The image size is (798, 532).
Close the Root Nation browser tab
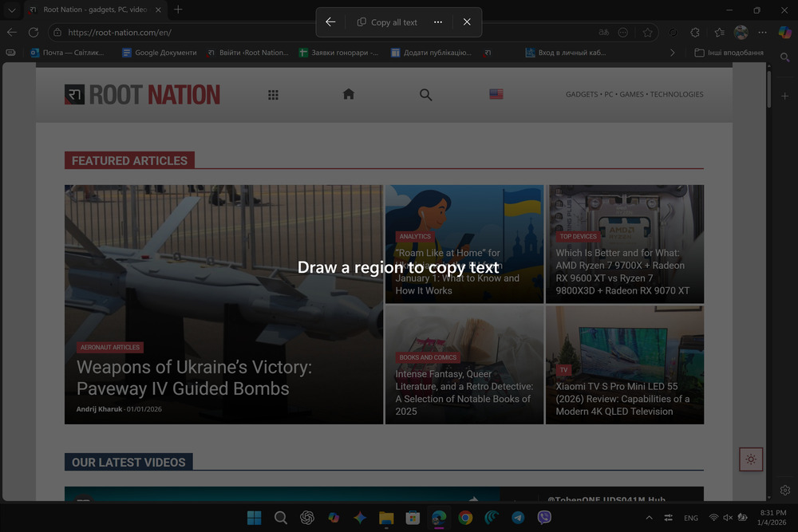[x=158, y=10]
